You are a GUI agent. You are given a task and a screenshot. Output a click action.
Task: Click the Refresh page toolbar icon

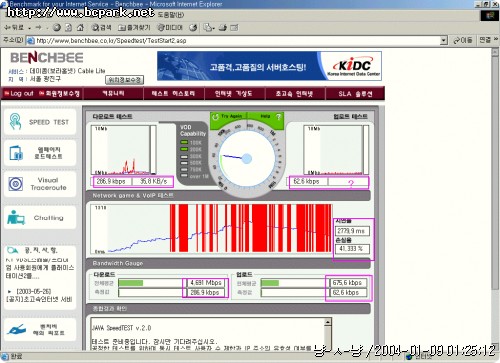point(68,28)
